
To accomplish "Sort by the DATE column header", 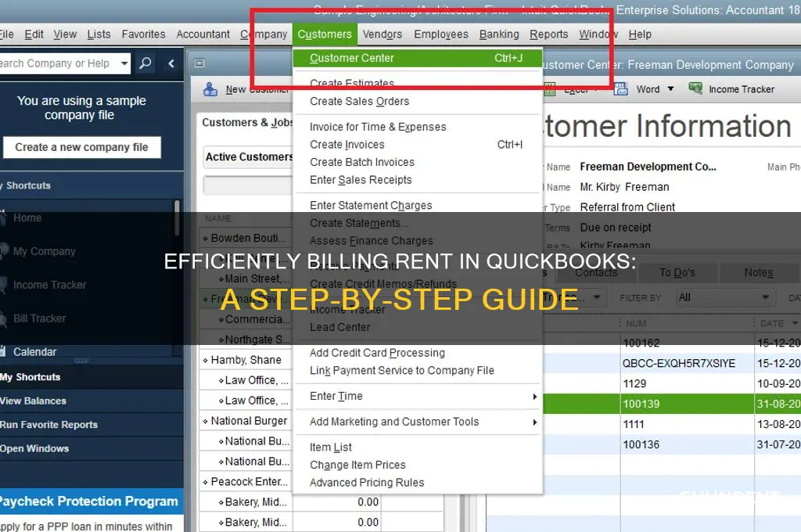I will 772,323.
